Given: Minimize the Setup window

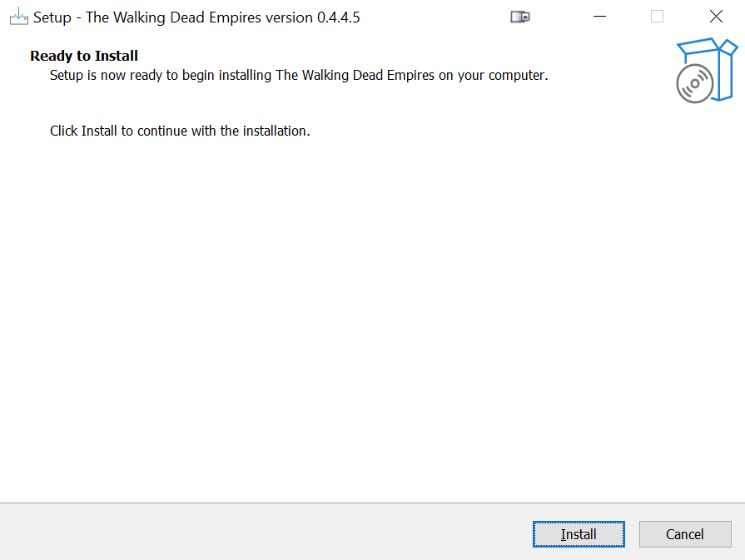Looking at the screenshot, I should [599, 17].
